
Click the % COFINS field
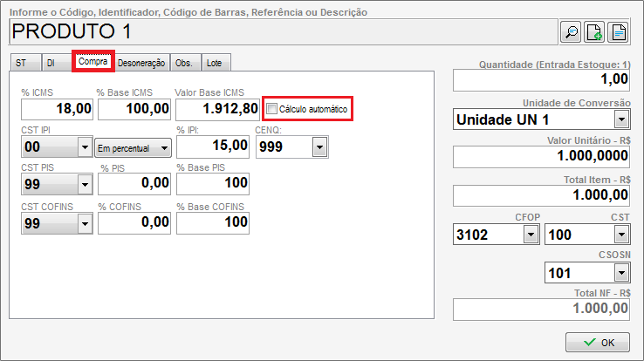point(134,222)
